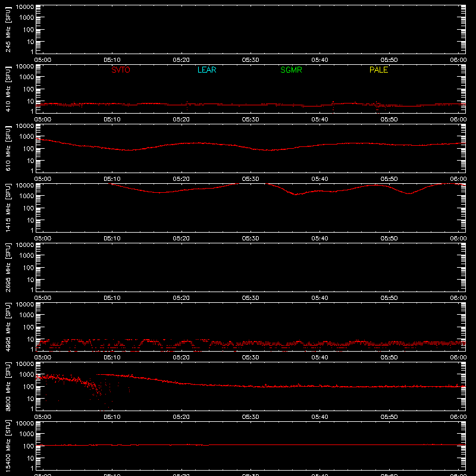Screen dimensions: 476x476
Task: Select the 4995 MHz [SFU] axis title
Action: (8, 327)
